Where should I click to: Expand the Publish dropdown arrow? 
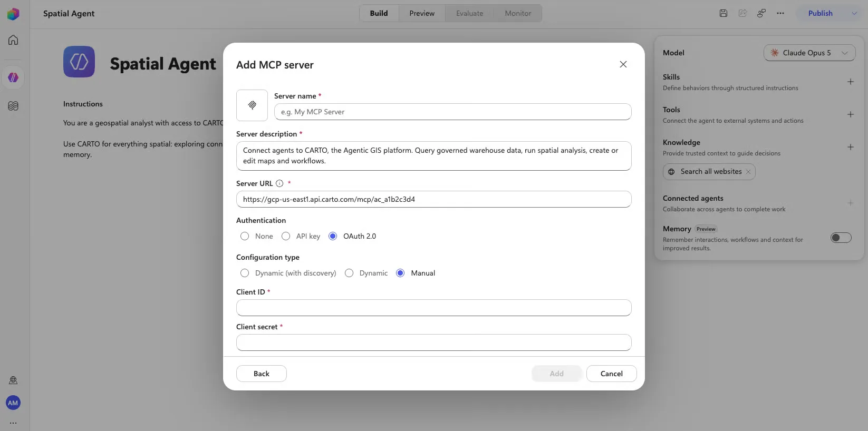click(x=854, y=13)
